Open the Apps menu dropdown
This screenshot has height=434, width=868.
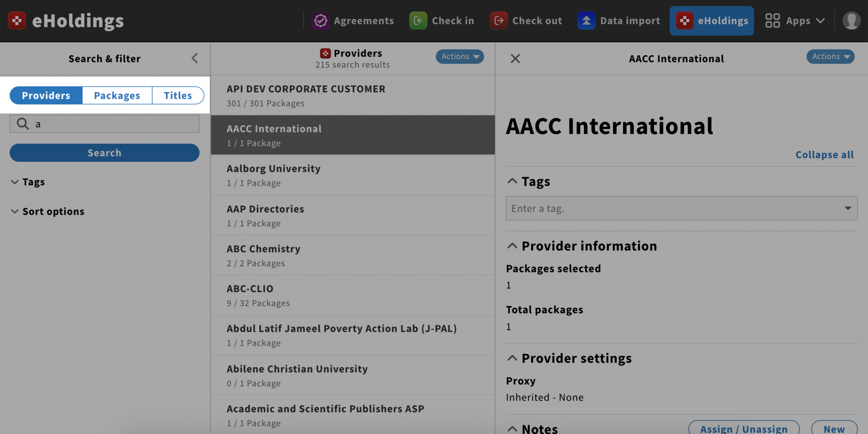tap(795, 20)
